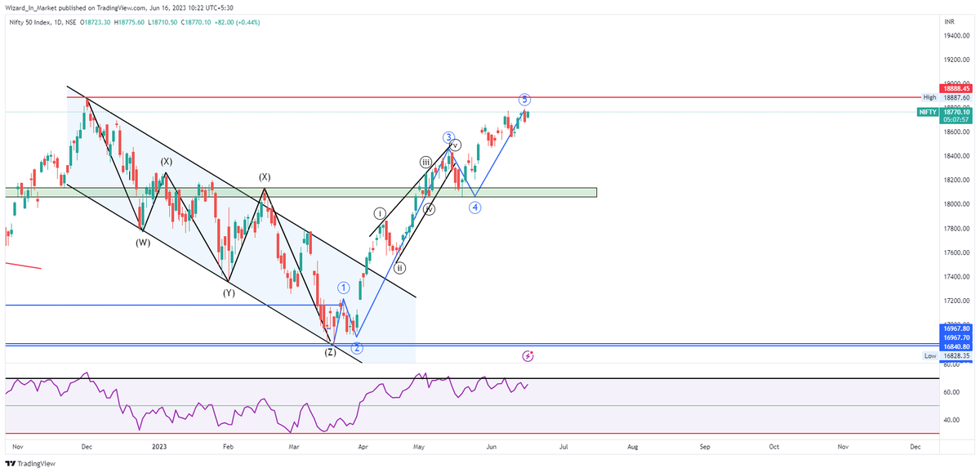The width and height of the screenshot is (980, 473).
Task: Click the blue circled 5 wave label
Action: [x=524, y=99]
